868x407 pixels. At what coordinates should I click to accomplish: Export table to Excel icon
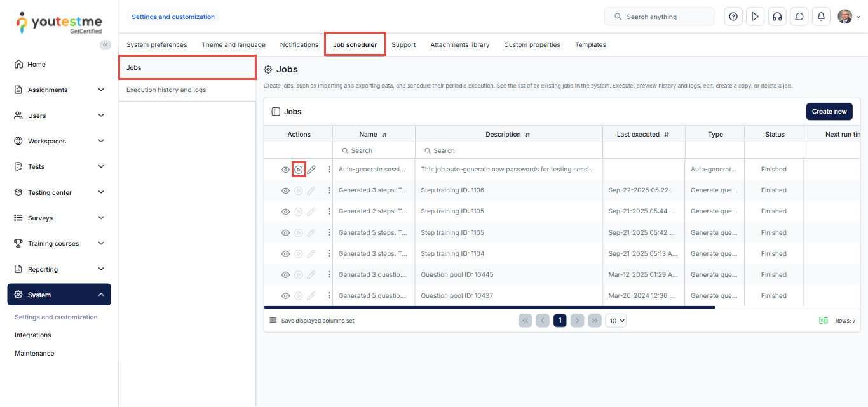click(x=824, y=321)
